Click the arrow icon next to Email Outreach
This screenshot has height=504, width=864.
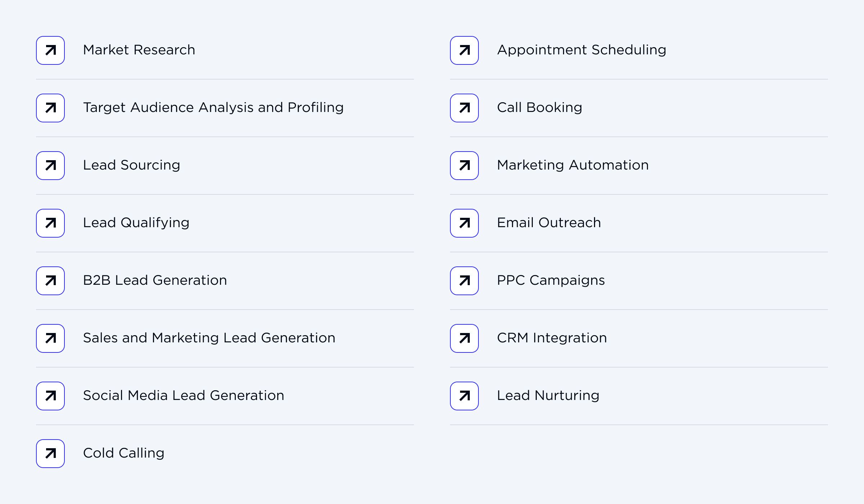(464, 224)
